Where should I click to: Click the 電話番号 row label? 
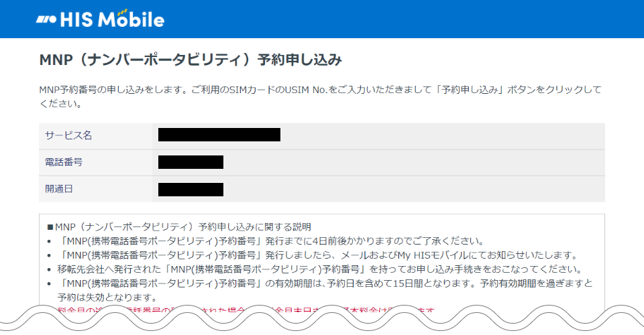click(x=64, y=162)
